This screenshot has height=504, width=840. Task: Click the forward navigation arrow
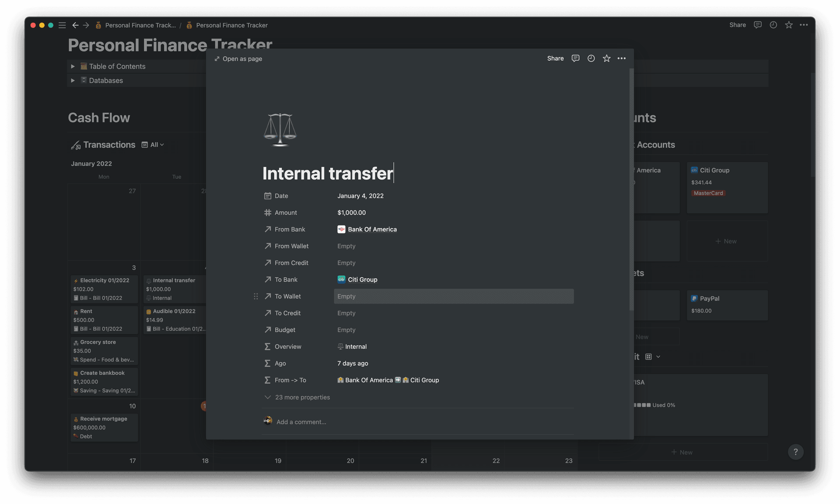(x=86, y=25)
